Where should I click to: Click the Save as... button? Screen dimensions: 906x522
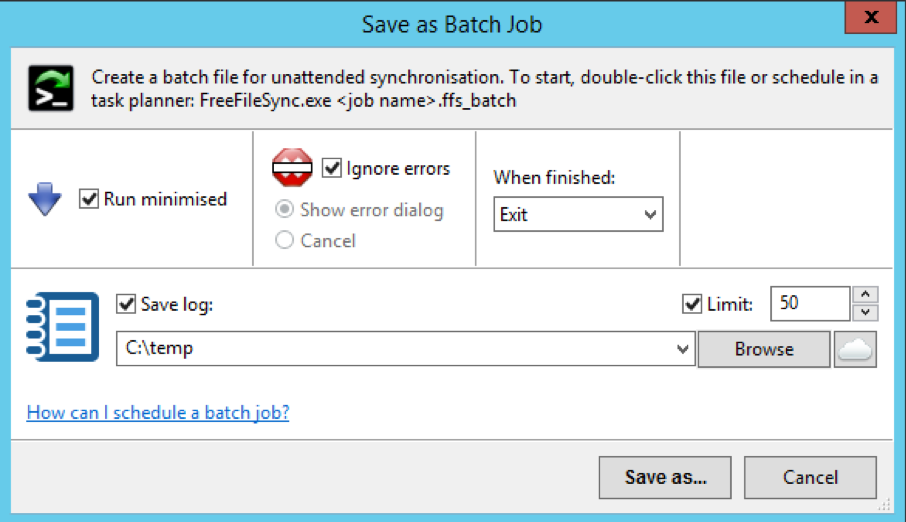665,477
